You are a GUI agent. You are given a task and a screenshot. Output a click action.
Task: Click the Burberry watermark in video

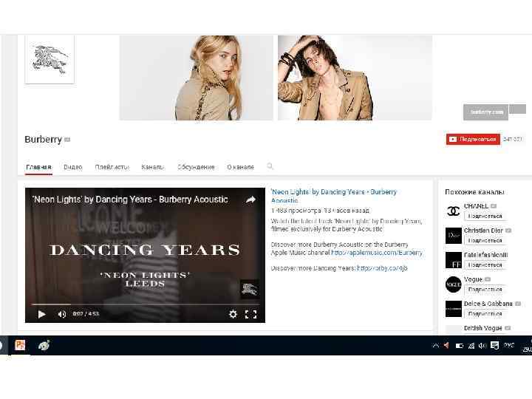(x=250, y=289)
